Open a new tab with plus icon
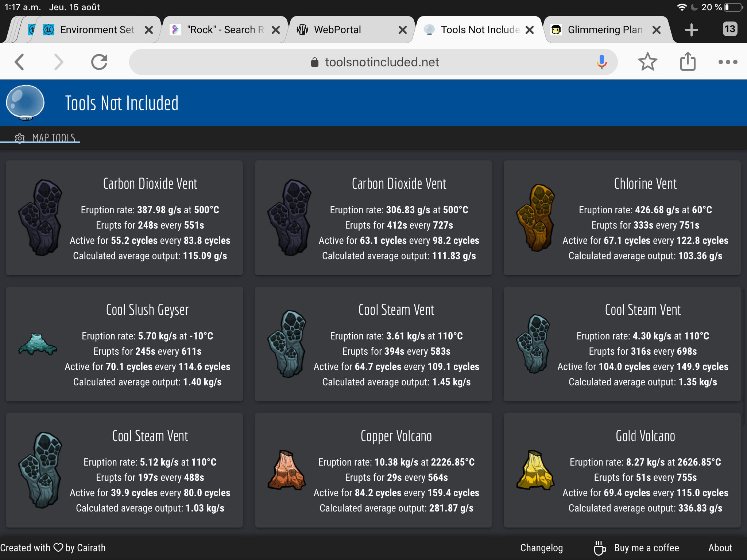 tap(691, 30)
